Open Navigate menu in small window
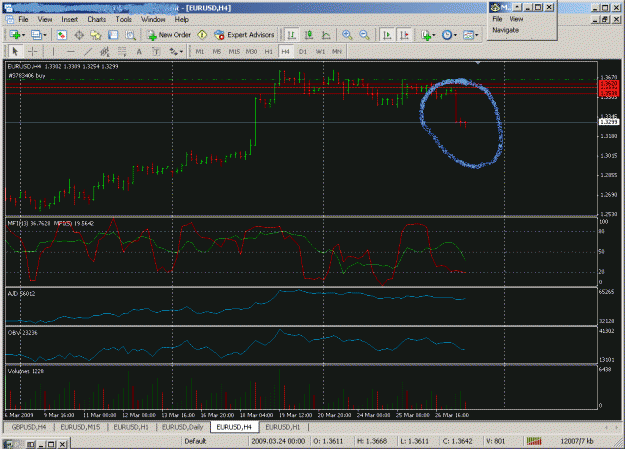Viewport: 625px width, 449px height. (x=505, y=30)
